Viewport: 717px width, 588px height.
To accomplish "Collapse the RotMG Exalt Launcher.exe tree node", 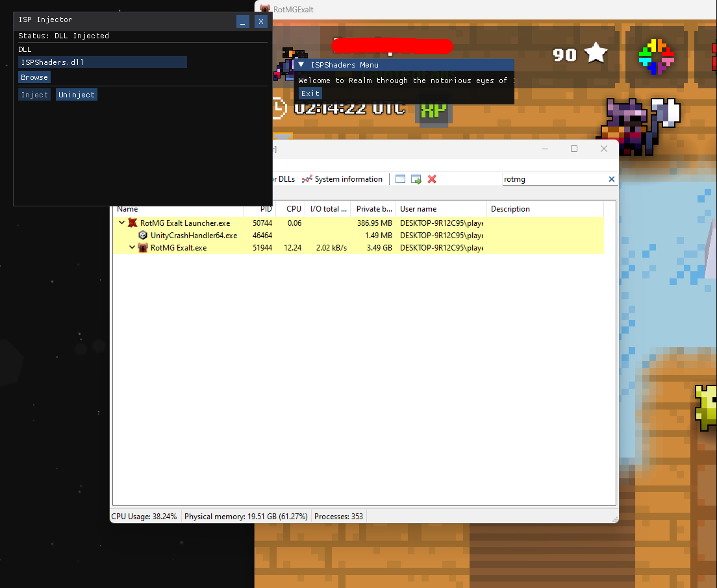I will pyautogui.click(x=121, y=223).
